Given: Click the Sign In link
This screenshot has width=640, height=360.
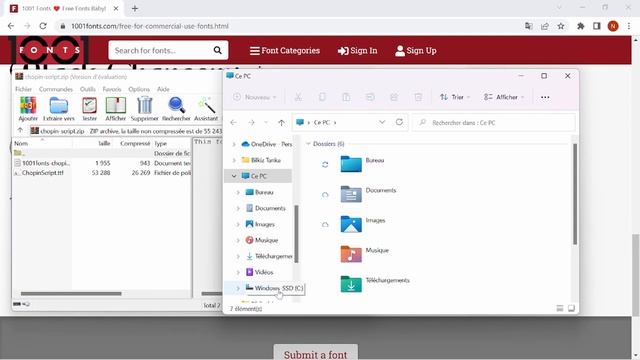Looking at the screenshot, I should [x=358, y=51].
